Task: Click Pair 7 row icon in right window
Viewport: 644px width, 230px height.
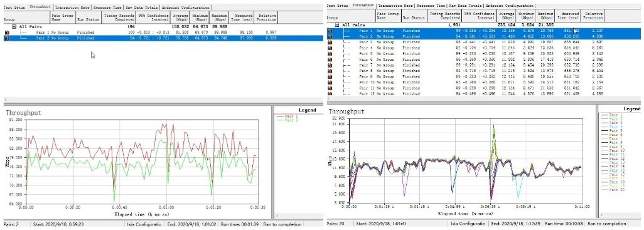Action: tap(330, 65)
